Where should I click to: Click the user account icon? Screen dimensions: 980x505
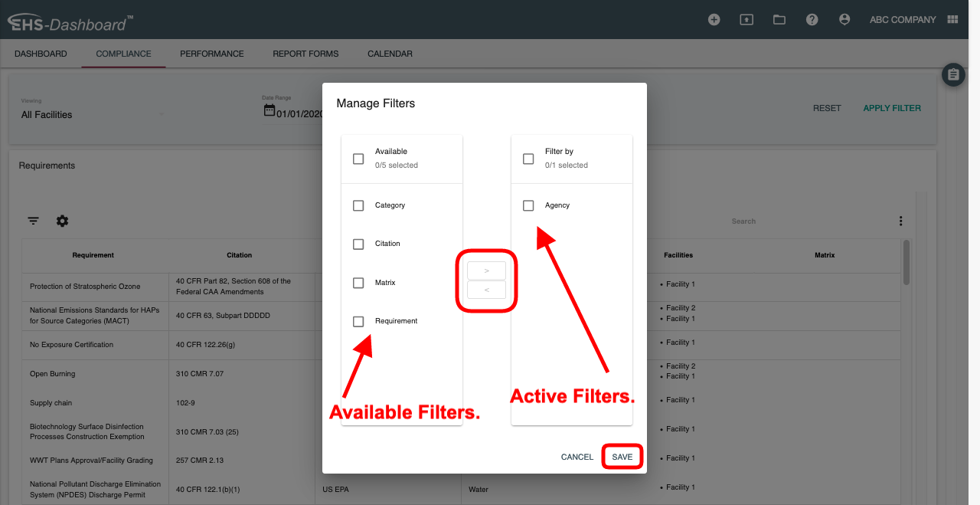(844, 20)
